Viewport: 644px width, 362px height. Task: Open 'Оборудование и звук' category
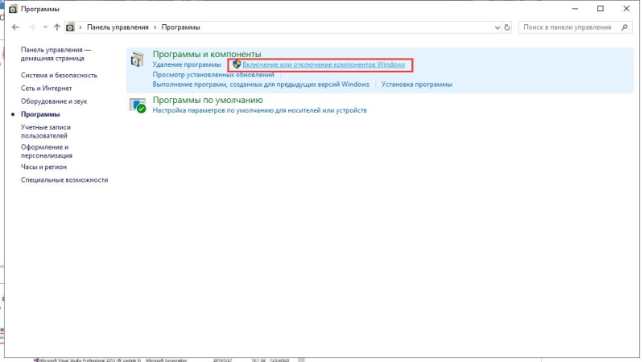coord(54,101)
